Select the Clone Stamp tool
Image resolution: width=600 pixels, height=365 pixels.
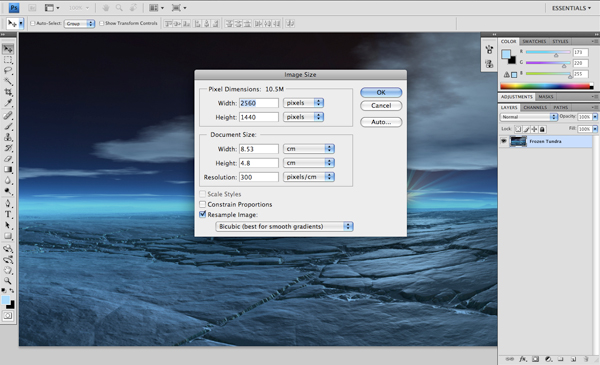(x=8, y=137)
